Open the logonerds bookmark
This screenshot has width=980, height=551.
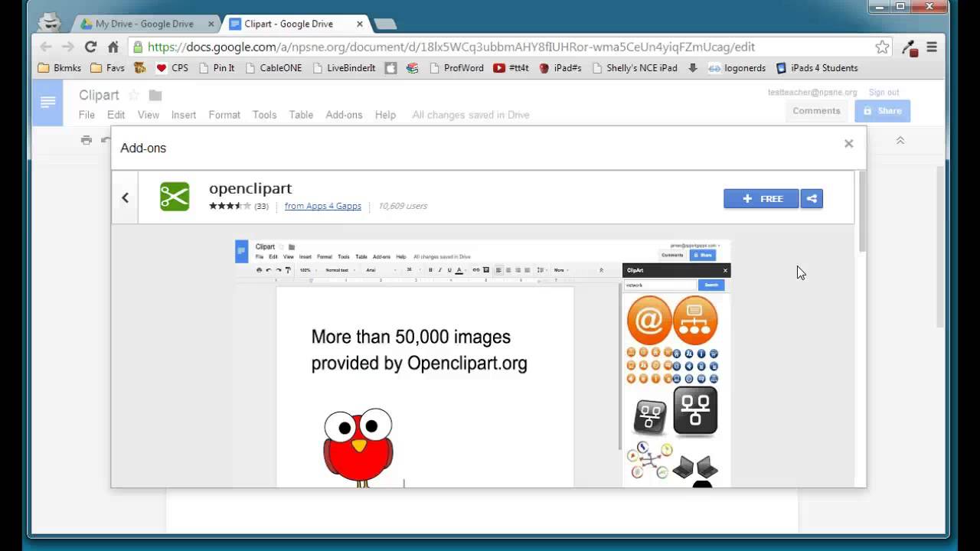tap(737, 68)
